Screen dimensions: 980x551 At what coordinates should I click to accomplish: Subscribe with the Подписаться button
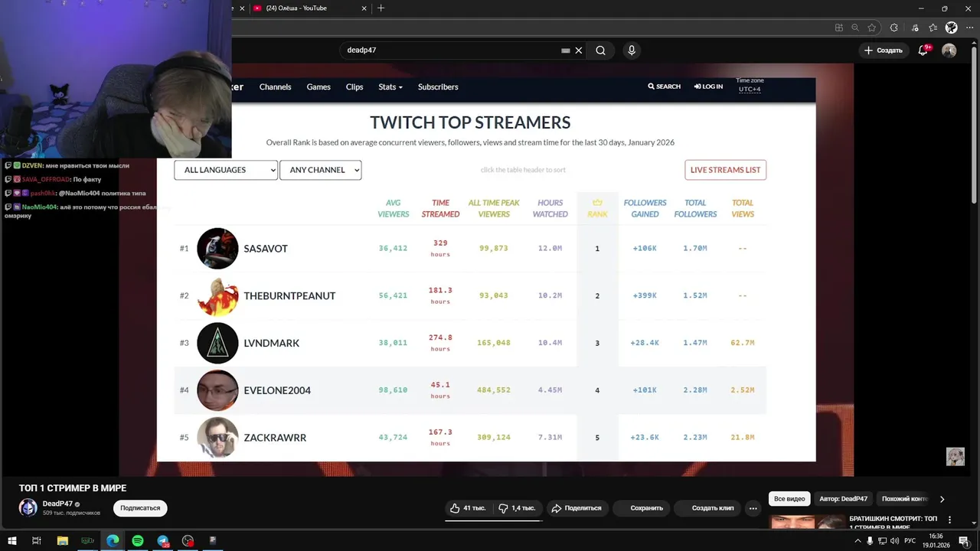(140, 508)
